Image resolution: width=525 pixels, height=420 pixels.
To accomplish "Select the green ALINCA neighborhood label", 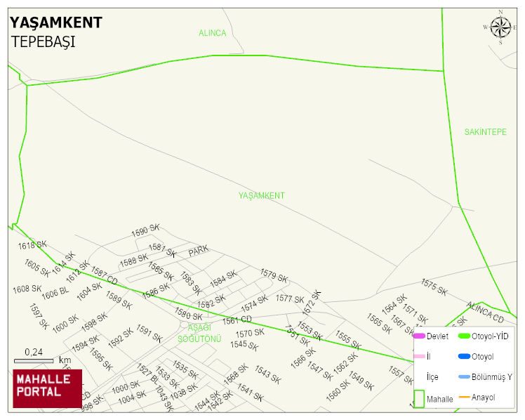I will coord(212,33).
